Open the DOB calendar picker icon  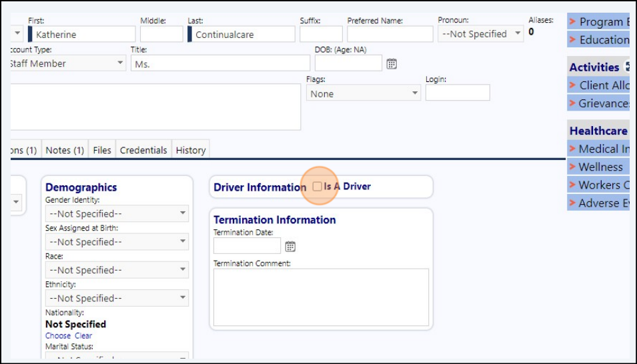tap(392, 64)
